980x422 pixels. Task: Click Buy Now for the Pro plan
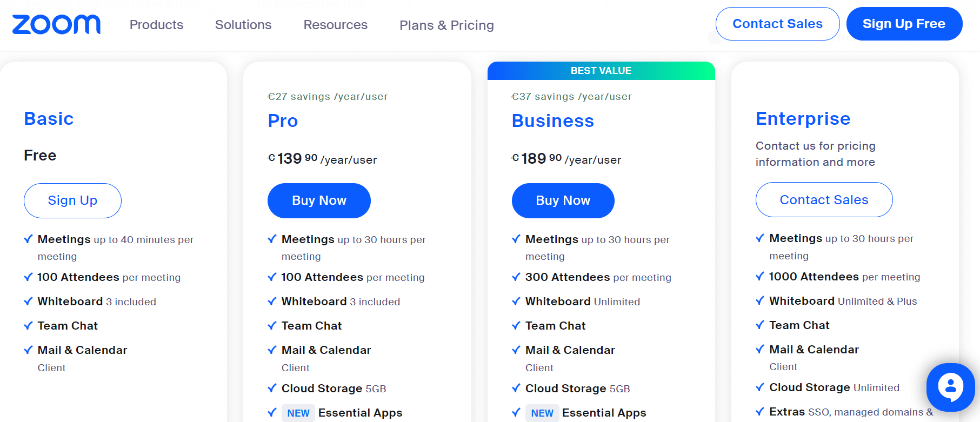(x=319, y=200)
